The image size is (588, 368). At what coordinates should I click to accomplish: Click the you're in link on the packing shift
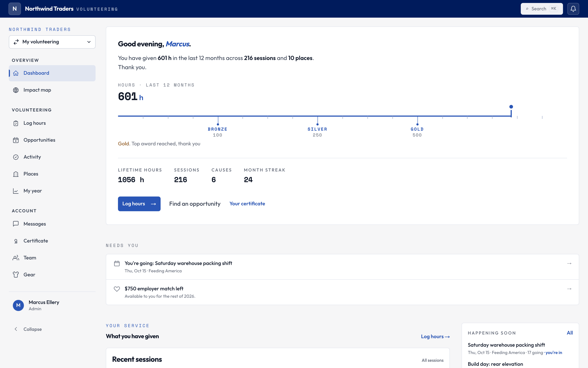coord(554,352)
